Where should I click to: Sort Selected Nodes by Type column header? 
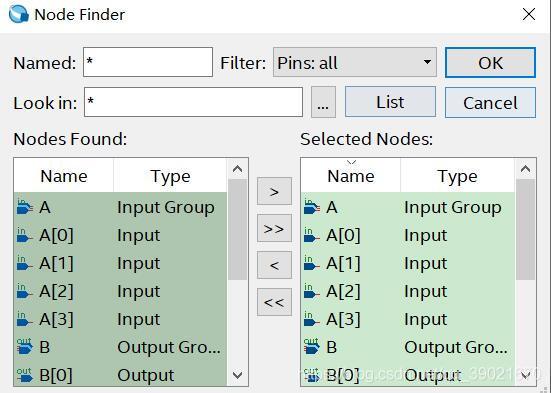click(x=458, y=176)
